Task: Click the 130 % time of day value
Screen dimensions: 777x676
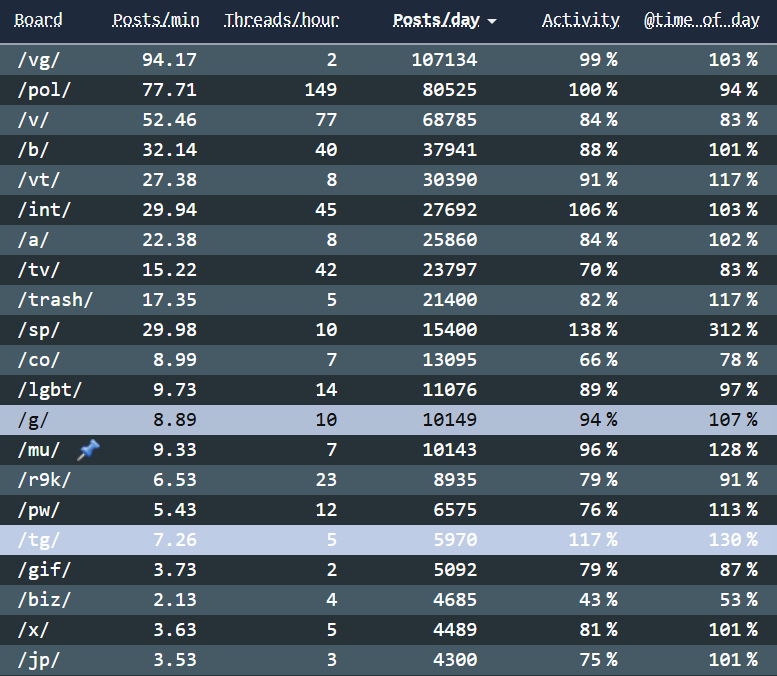Action: coord(733,540)
